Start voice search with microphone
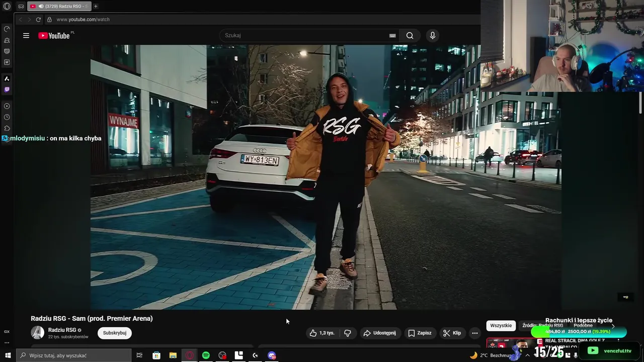The image size is (644, 362). pyautogui.click(x=432, y=36)
